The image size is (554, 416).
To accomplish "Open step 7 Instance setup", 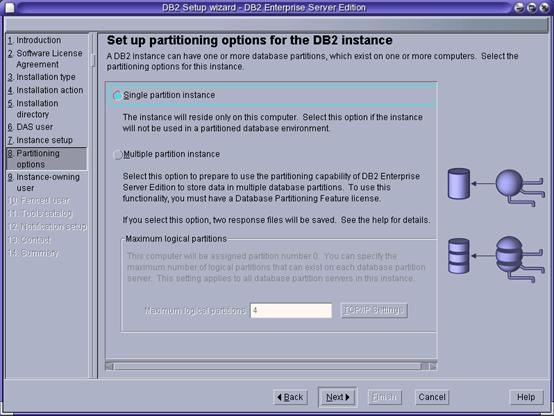I will click(x=40, y=140).
